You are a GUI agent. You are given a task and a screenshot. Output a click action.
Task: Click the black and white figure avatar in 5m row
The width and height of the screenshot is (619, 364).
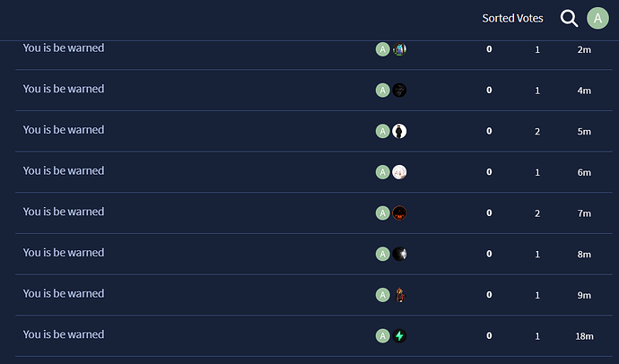(x=399, y=131)
